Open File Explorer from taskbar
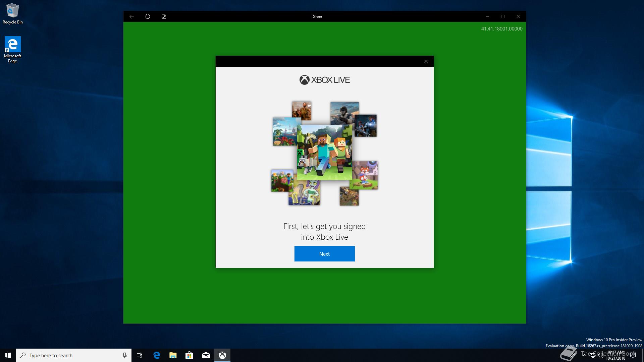The height and width of the screenshot is (362, 644). [x=173, y=355]
